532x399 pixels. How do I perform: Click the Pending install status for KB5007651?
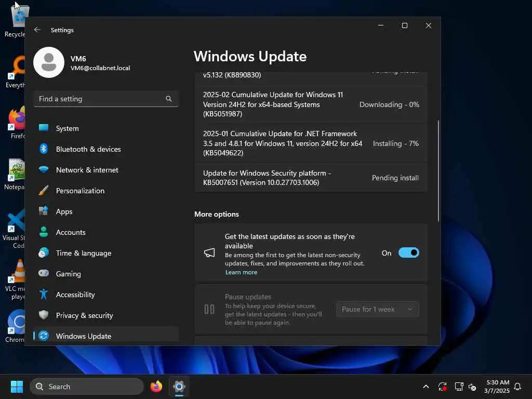(395, 178)
